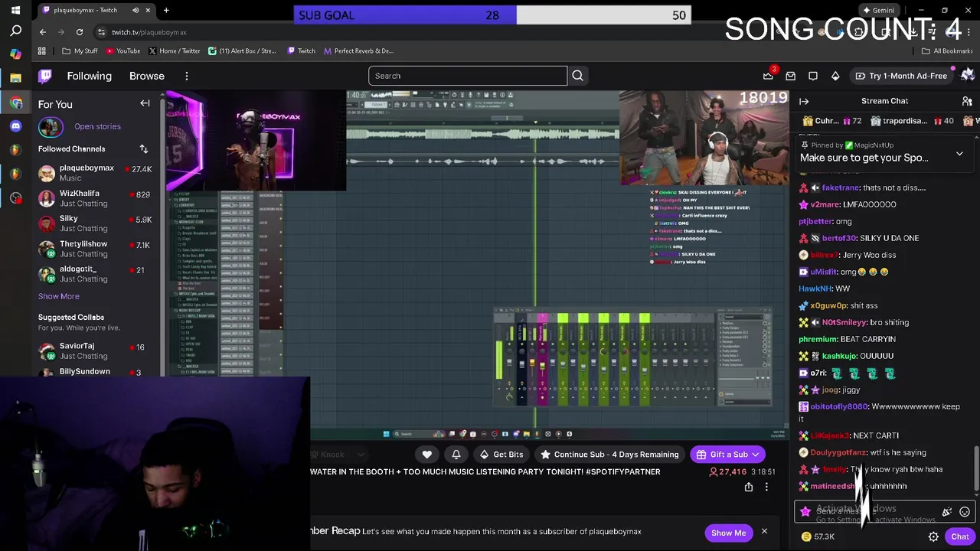980x551 pixels.
Task: Click Try 1-Month Ad-Free button
Action: (x=901, y=76)
